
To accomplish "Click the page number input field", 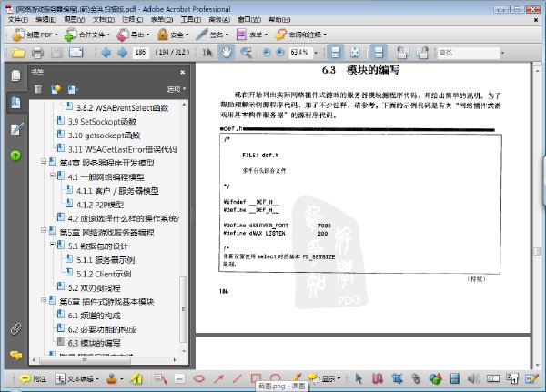I will tap(141, 53).
